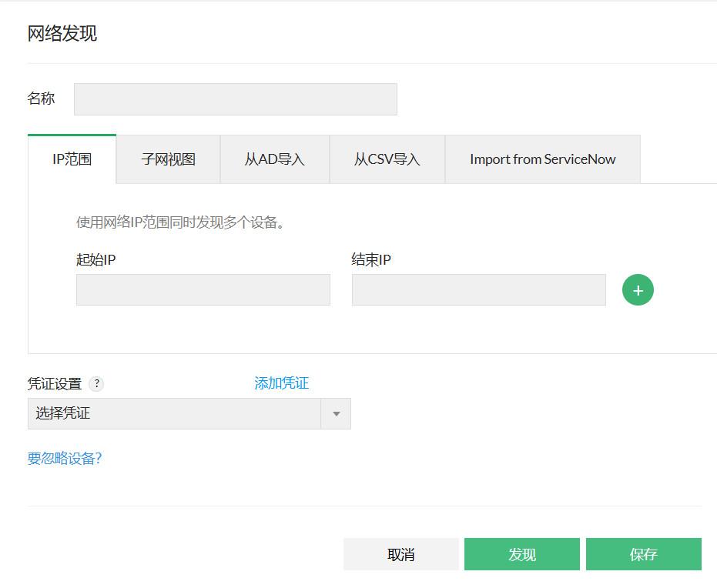717x588 pixels.
Task: Click the 网络发现 dialog heading
Action: (x=62, y=34)
